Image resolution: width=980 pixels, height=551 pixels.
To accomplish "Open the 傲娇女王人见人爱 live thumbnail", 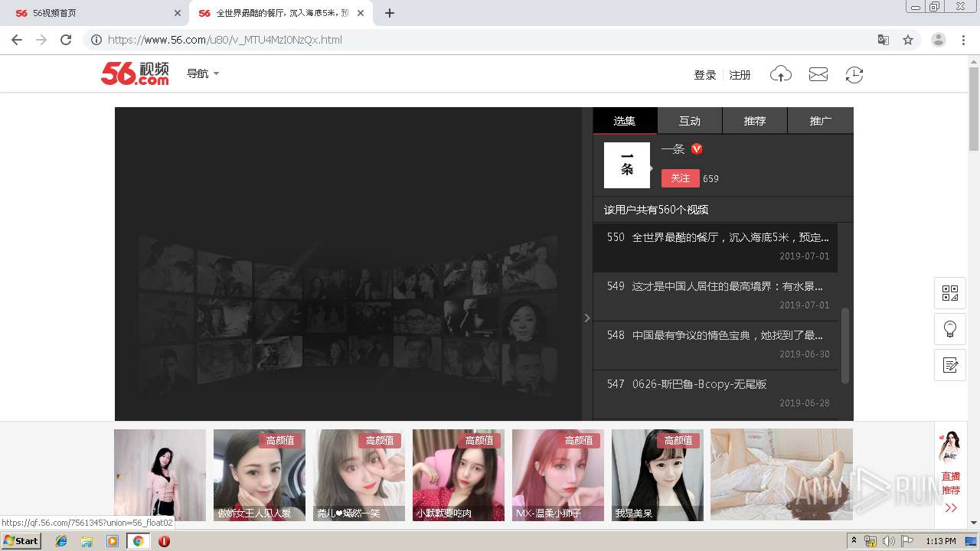I will pyautogui.click(x=260, y=474).
